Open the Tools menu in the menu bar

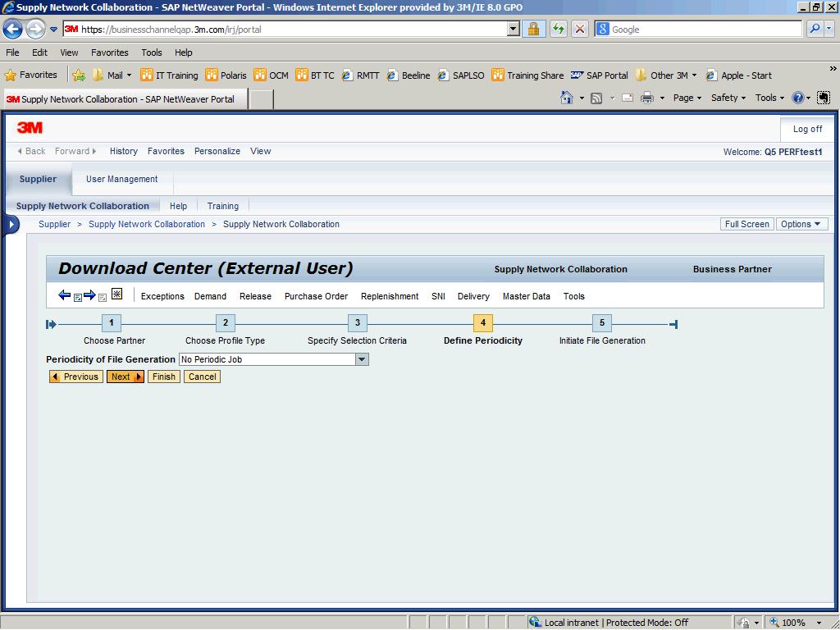[x=152, y=52]
